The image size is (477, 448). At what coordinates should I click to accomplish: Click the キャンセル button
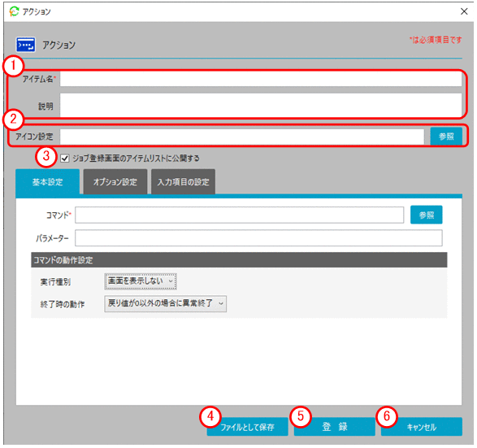(x=422, y=427)
